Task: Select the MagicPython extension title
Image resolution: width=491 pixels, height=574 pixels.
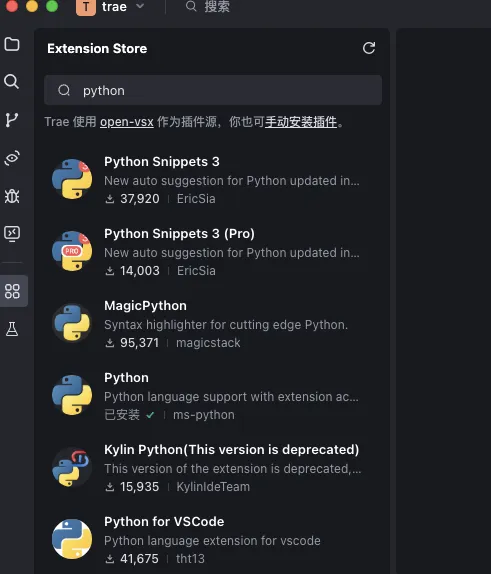Action: (x=145, y=305)
